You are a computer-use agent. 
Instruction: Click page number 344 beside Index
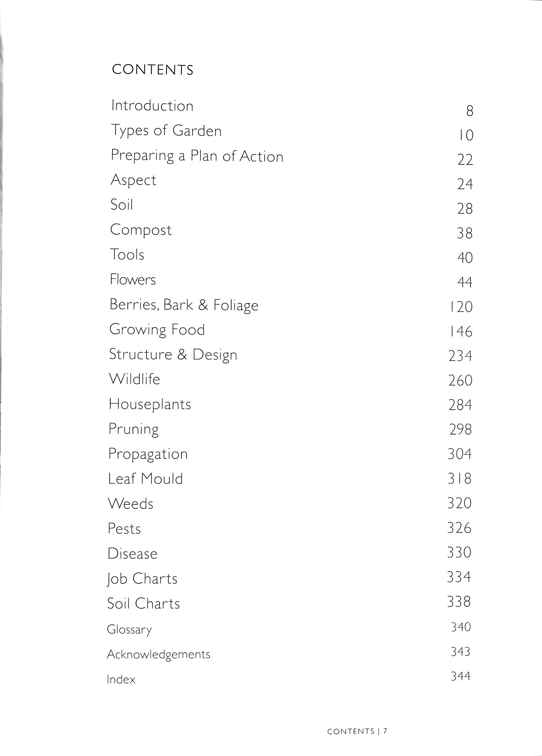click(460, 676)
